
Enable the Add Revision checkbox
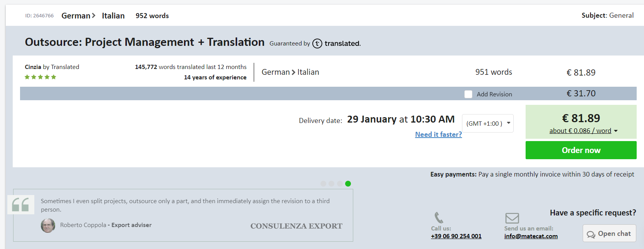coord(468,94)
